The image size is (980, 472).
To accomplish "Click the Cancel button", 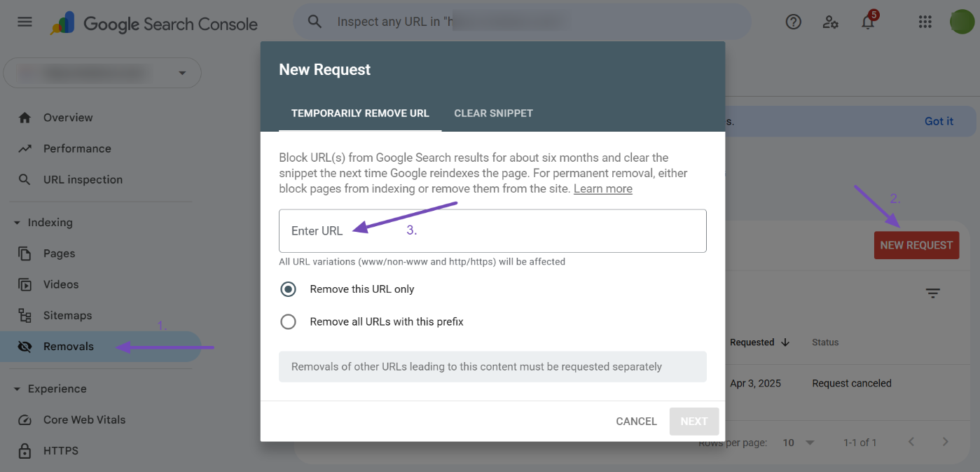I will tap(636, 422).
